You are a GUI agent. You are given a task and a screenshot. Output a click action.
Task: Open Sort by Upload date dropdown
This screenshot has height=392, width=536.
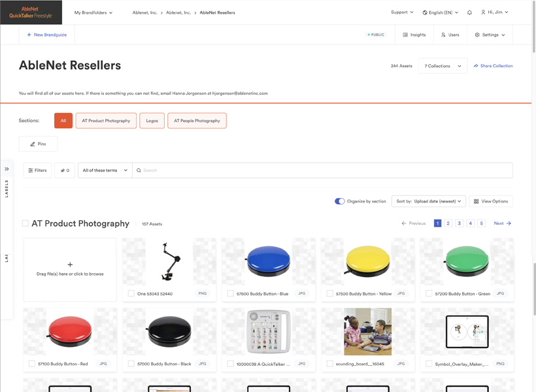click(x=428, y=201)
